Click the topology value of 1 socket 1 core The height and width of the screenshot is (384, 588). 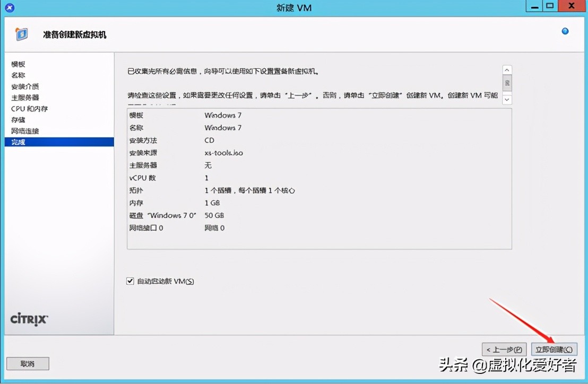[x=250, y=191]
